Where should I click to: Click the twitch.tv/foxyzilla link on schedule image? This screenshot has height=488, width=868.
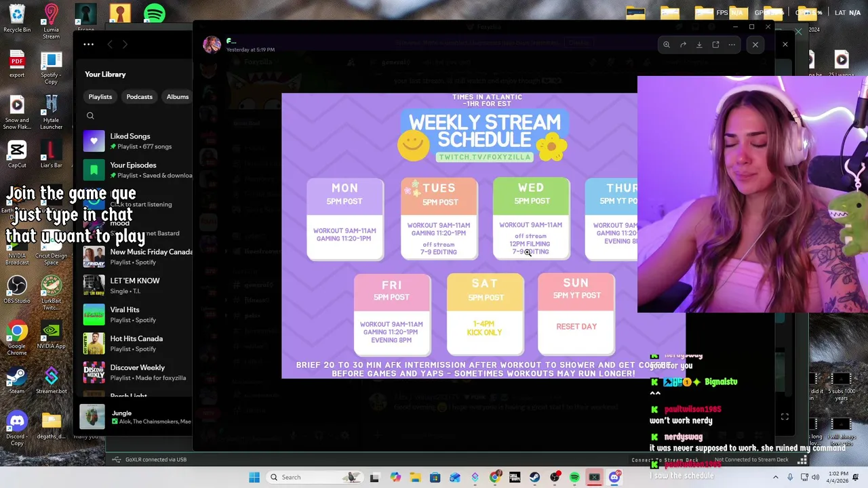[x=484, y=157]
